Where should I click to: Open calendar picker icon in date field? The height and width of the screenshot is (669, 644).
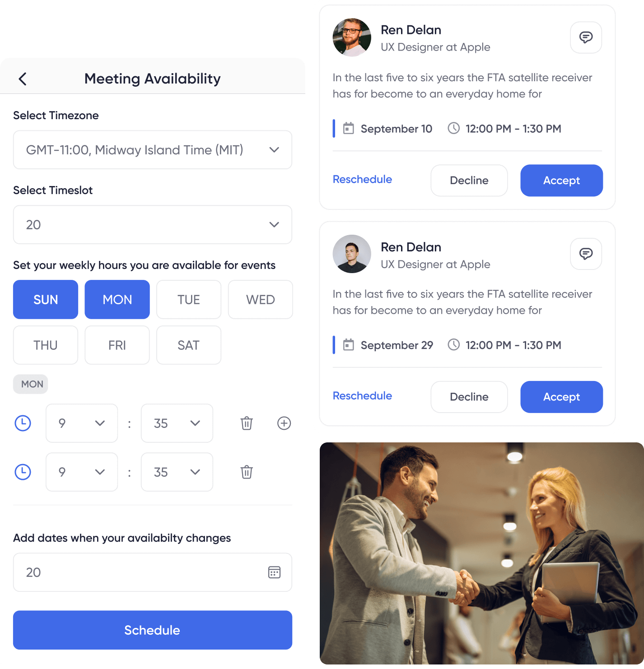274,572
